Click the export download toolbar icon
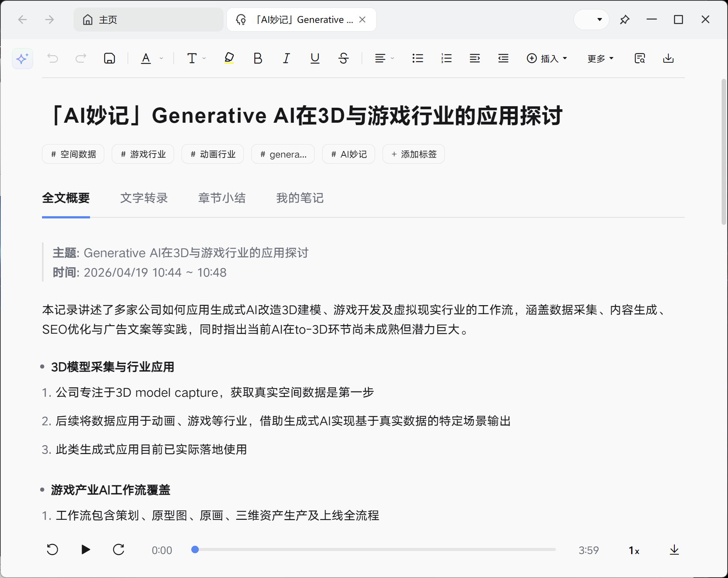Image resolution: width=728 pixels, height=578 pixels. 668,58
